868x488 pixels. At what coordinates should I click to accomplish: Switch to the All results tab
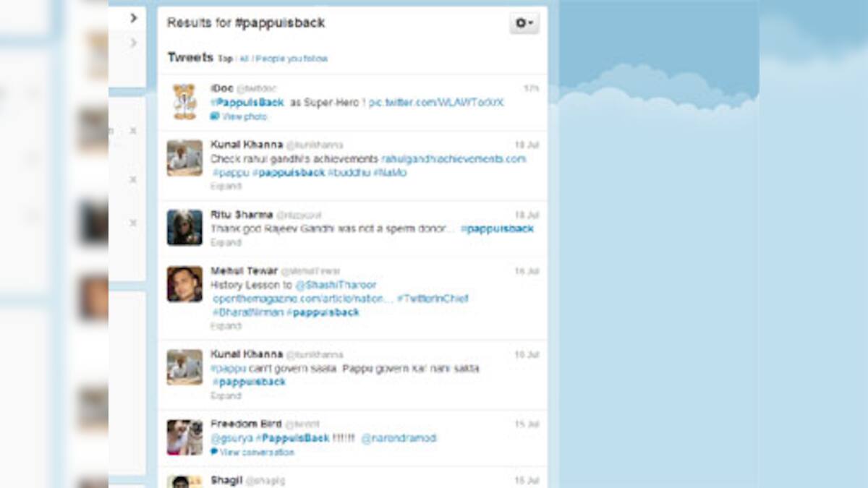point(243,59)
